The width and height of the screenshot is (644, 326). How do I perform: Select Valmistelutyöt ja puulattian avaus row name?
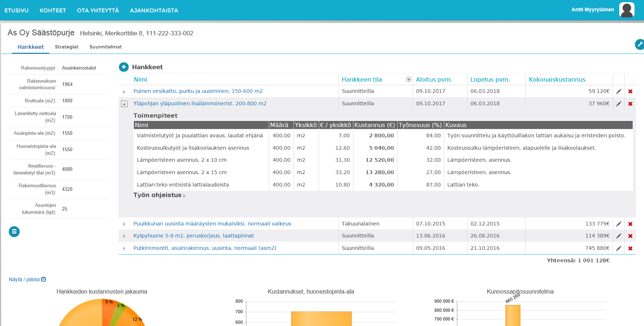pos(200,135)
